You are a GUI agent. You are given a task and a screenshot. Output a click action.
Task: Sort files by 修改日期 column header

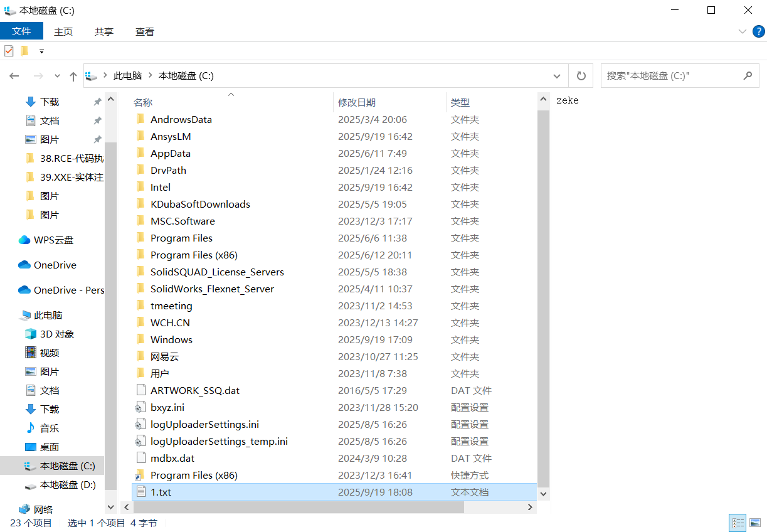pos(357,102)
